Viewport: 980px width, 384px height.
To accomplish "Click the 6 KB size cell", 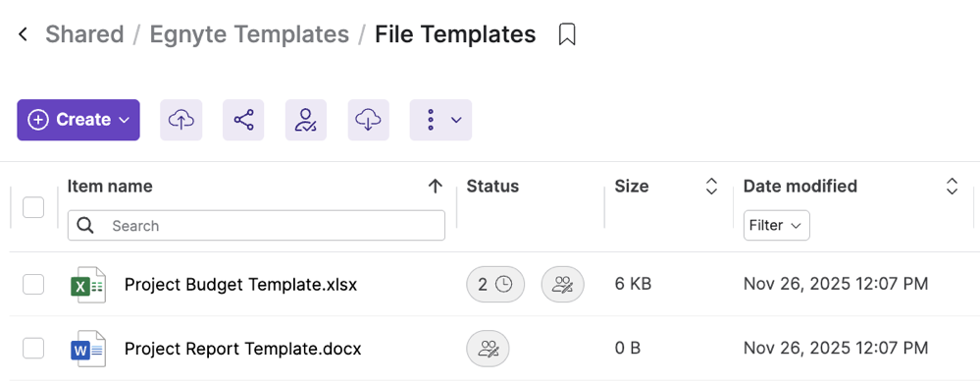I will coord(633,285).
